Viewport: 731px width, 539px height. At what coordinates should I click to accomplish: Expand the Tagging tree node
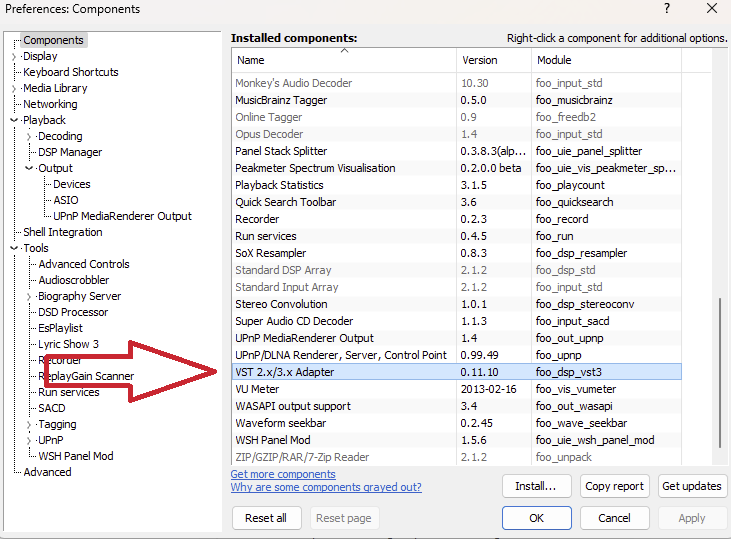(29, 425)
